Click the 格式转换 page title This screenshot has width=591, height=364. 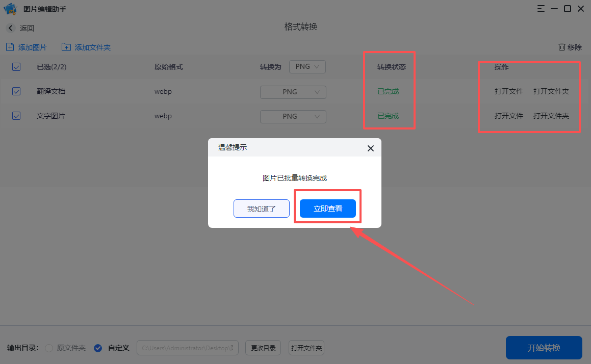(301, 27)
